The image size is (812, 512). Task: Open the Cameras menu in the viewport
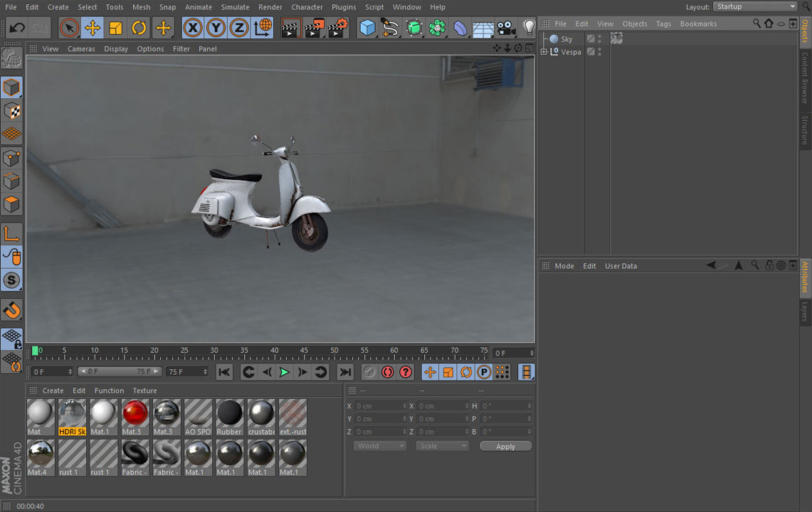[x=81, y=48]
